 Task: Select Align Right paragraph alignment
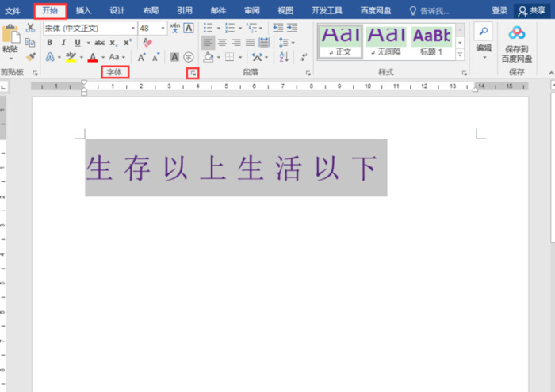[236, 43]
